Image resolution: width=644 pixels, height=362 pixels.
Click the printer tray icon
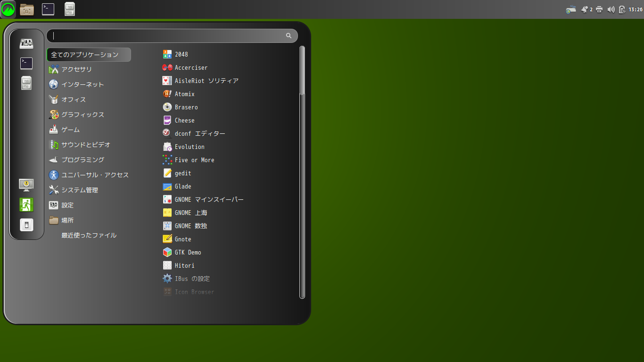[599, 9]
